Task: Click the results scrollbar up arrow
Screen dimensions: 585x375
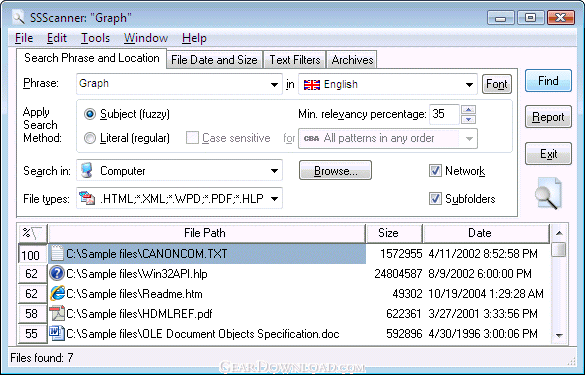Action: 559,233
